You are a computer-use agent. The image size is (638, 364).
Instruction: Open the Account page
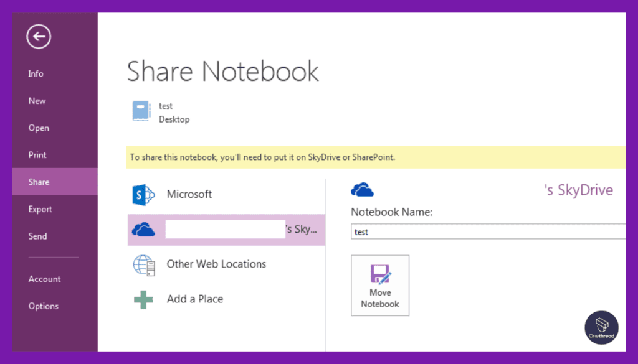(x=44, y=279)
